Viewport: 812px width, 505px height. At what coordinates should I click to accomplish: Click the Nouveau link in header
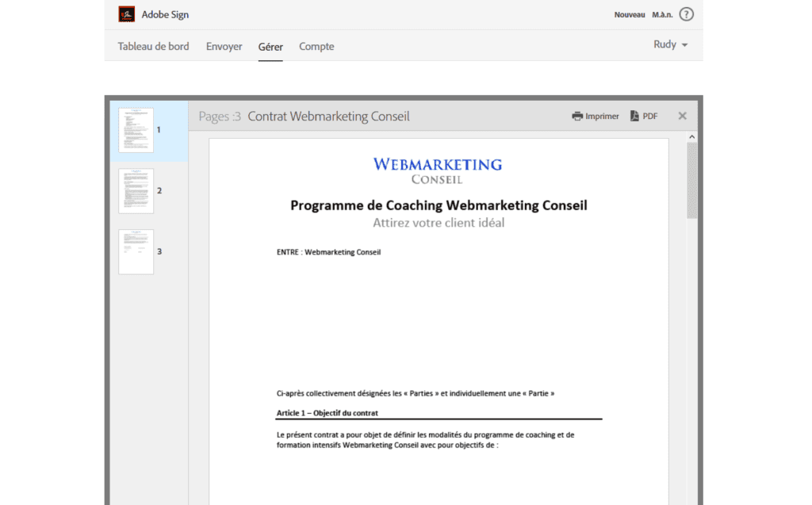coord(629,14)
